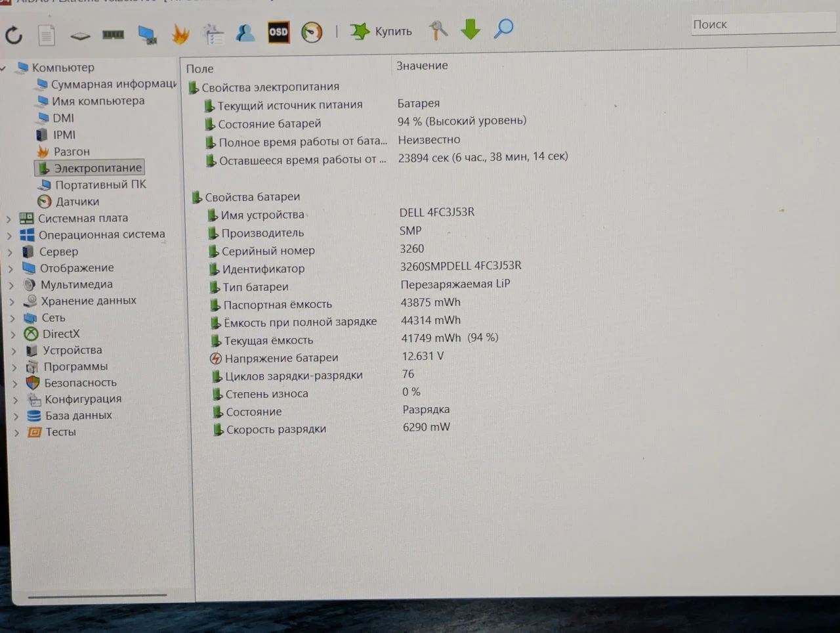Open the Report page icon
The height and width of the screenshot is (633, 840).
point(47,35)
